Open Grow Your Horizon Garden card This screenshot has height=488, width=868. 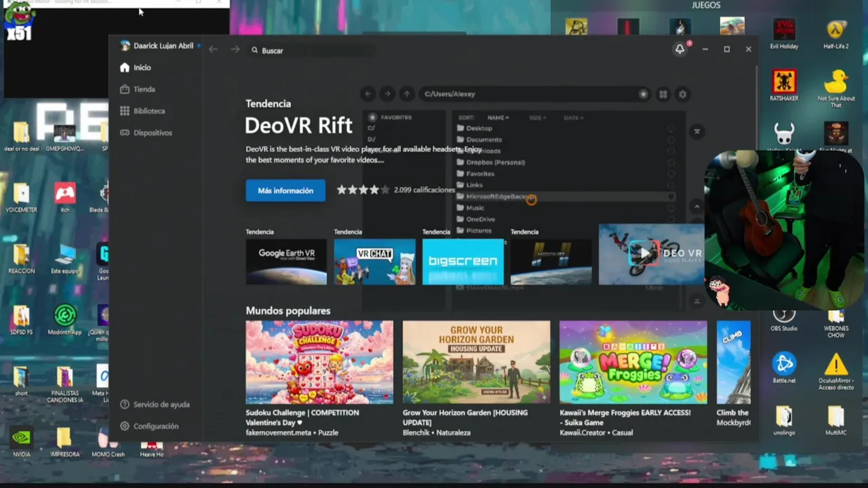click(x=476, y=378)
